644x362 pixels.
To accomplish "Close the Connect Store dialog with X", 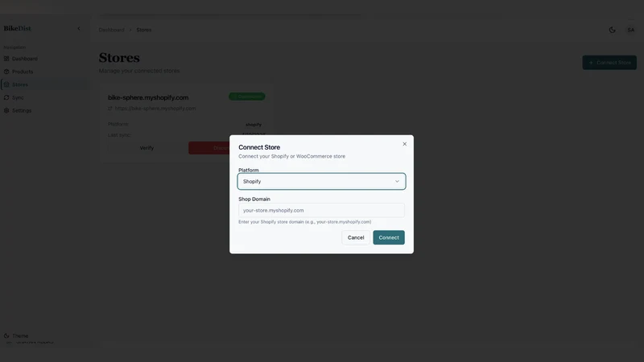I will (405, 144).
